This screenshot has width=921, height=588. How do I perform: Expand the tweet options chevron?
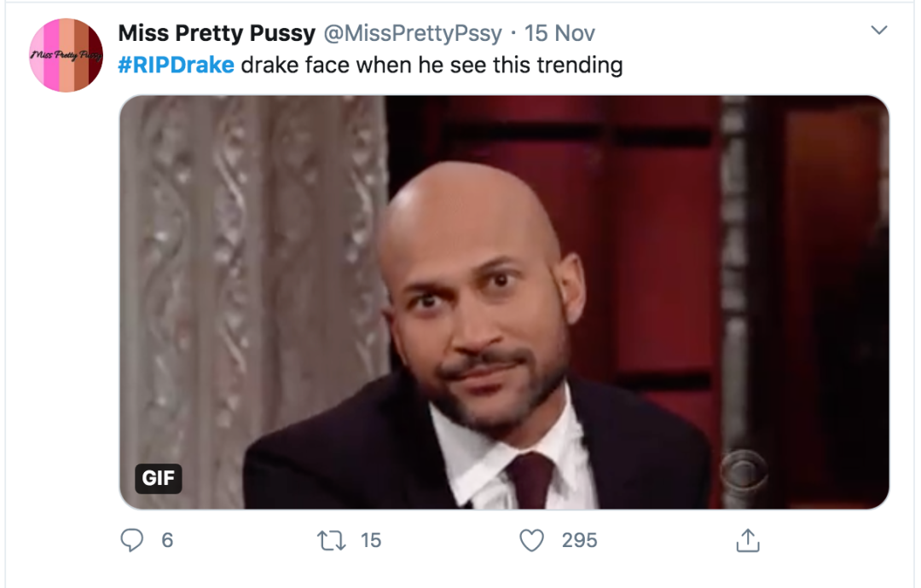[x=878, y=32]
